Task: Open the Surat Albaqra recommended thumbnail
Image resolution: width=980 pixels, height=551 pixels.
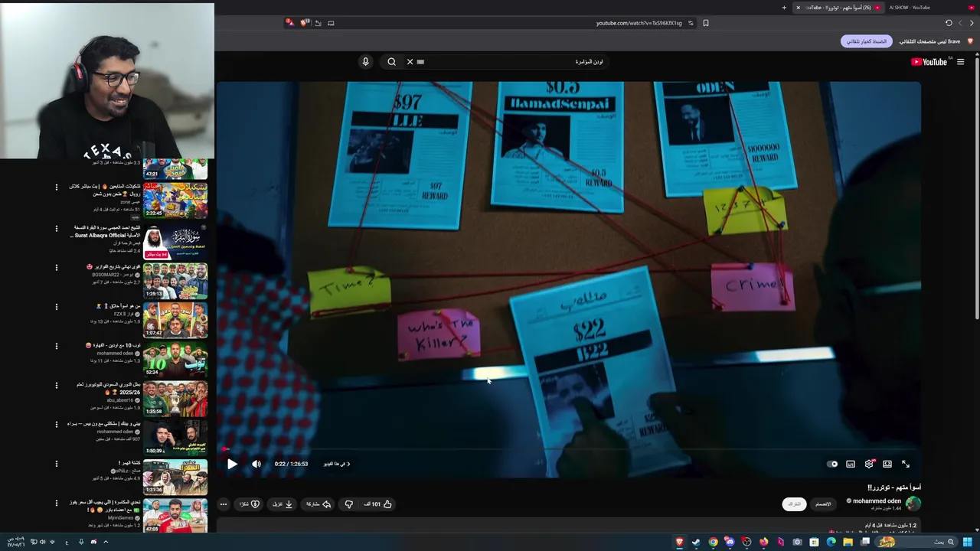Action: [175, 242]
